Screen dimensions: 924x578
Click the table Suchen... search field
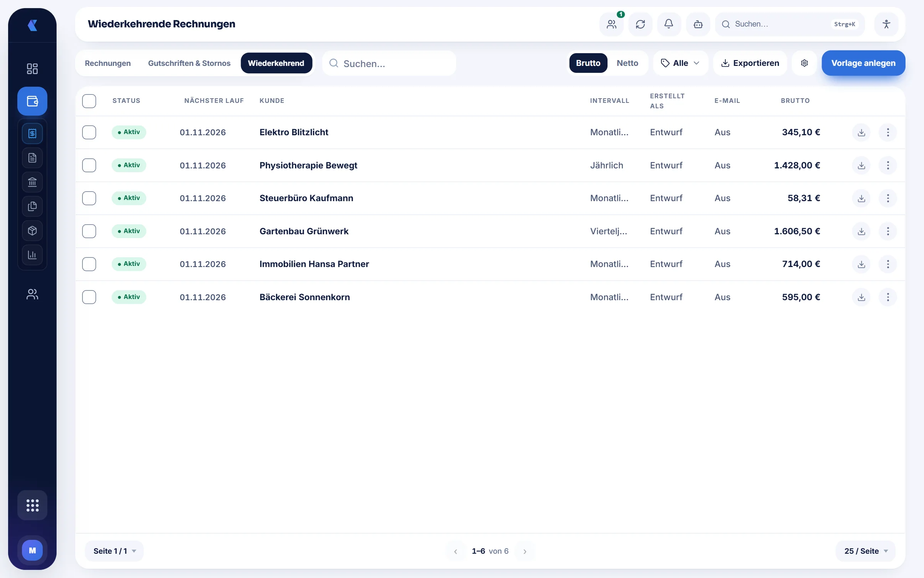point(389,64)
